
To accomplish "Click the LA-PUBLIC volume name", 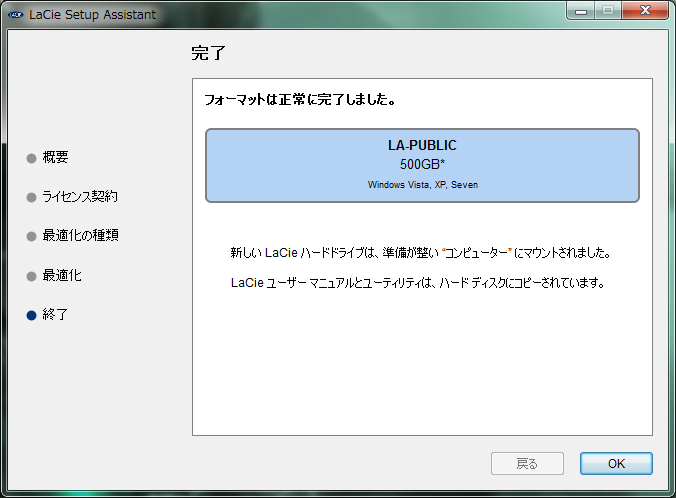I will click(422, 145).
